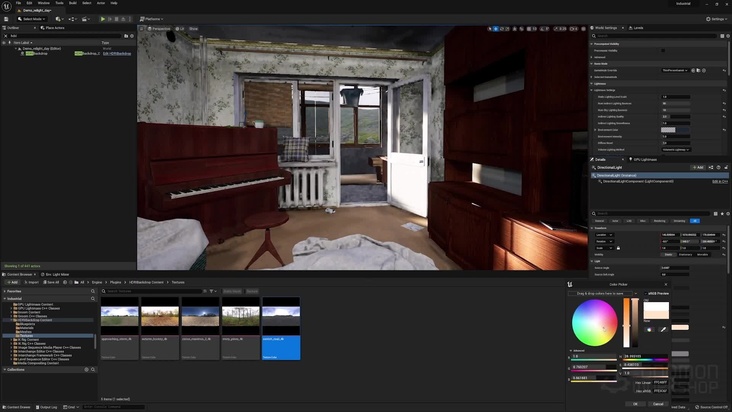Clear the Outliner search filter

pos(6,36)
